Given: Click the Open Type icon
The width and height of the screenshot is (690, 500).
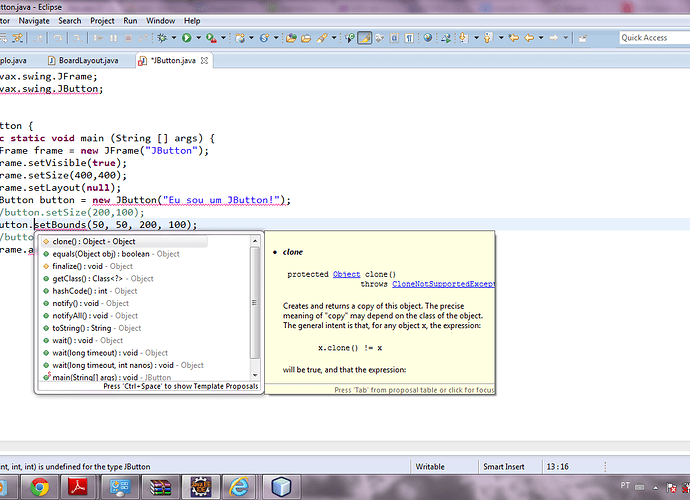Looking at the screenshot, I should [291, 38].
